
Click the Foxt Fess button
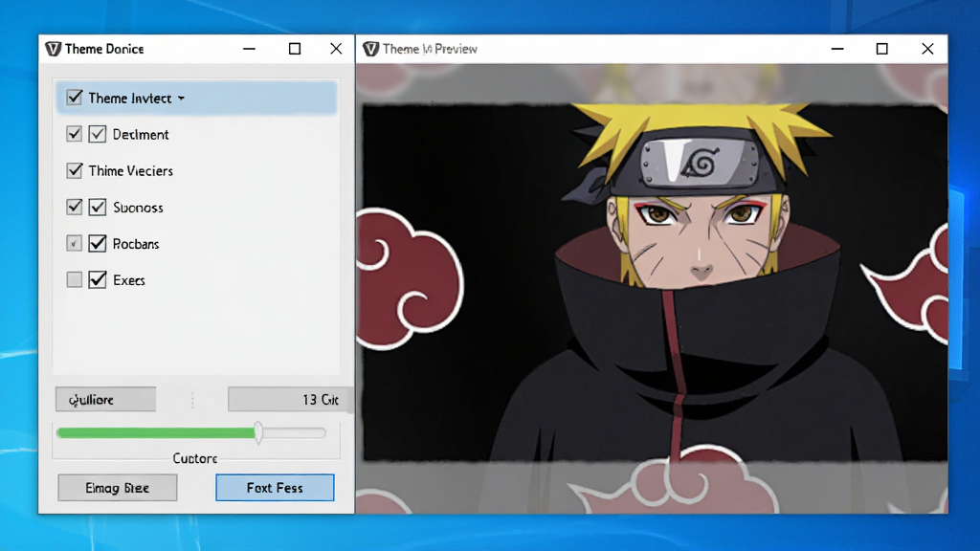[275, 487]
